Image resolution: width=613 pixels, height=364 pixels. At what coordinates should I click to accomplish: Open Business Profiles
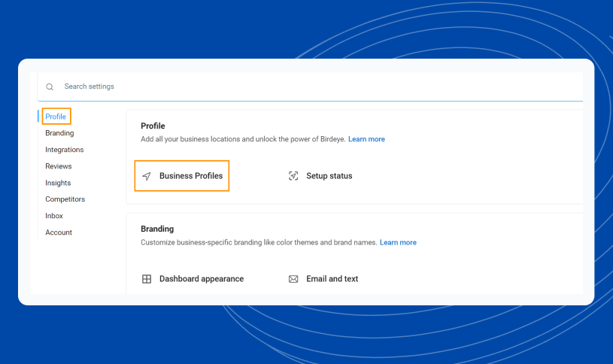click(191, 176)
